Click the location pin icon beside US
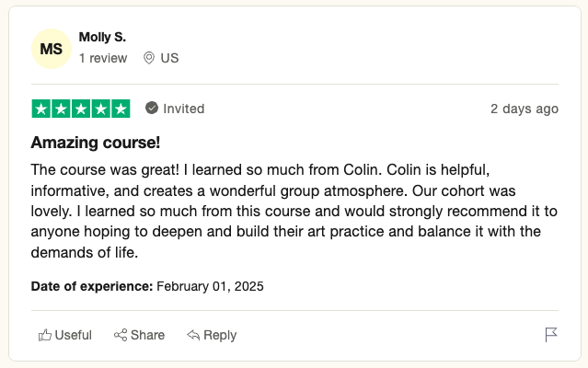The image size is (588, 368). click(x=149, y=58)
